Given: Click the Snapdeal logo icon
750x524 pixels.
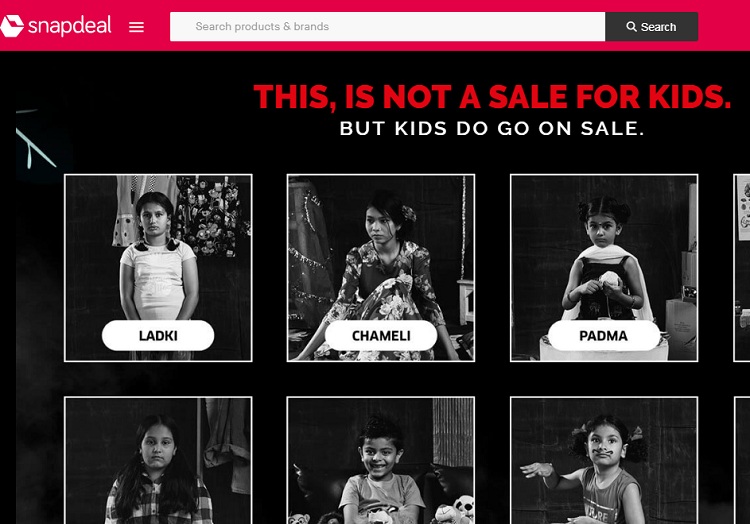Looking at the screenshot, I should pyautogui.click(x=11, y=26).
